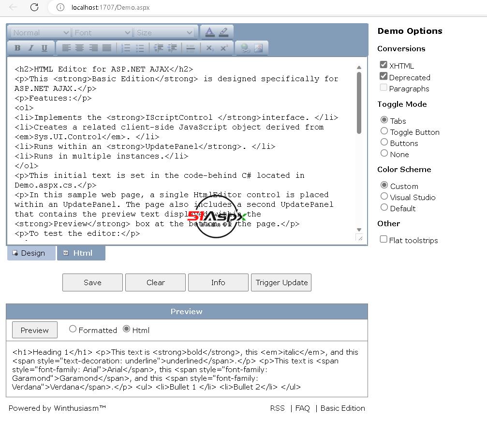The width and height of the screenshot is (487, 448).
Task: Open the Normal paragraph style dropdown
Action: tap(40, 32)
